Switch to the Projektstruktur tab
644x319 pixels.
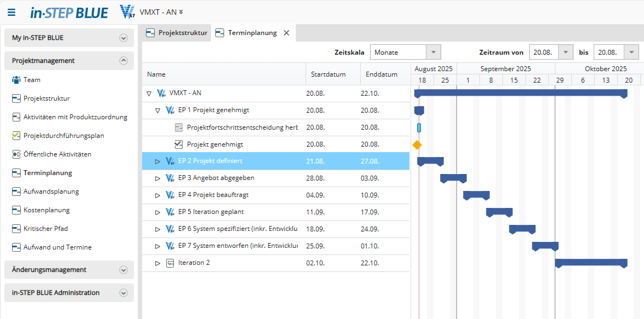(x=177, y=33)
